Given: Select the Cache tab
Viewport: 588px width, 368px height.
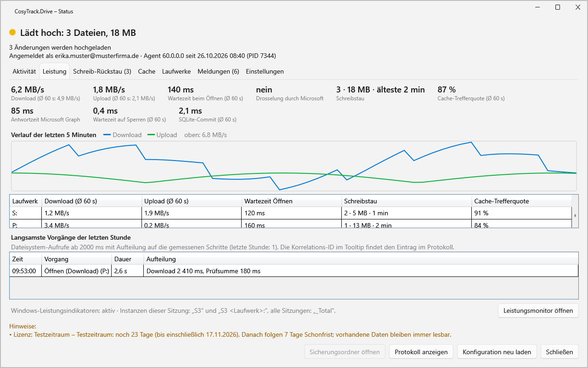Looking at the screenshot, I should tap(147, 71).
